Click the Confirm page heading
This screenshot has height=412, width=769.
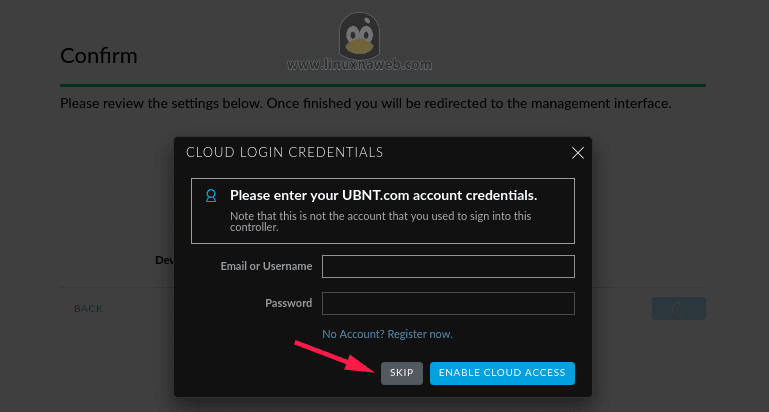(98, 55)
